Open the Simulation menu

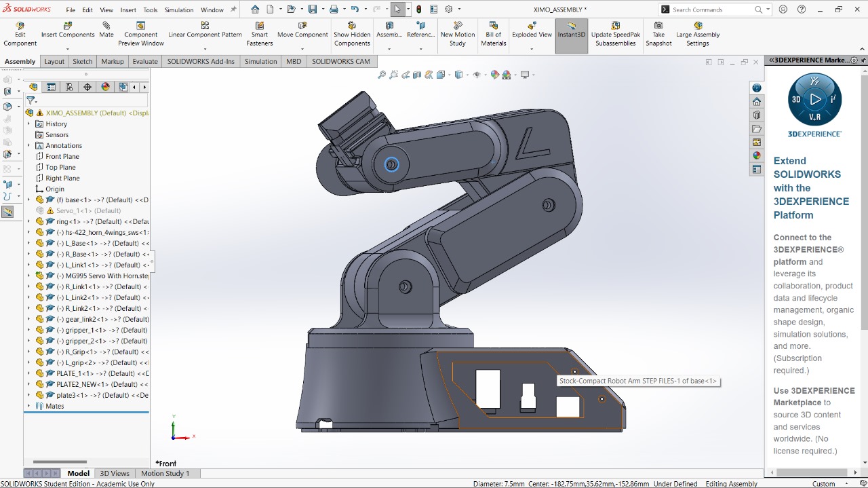(179, 10)
